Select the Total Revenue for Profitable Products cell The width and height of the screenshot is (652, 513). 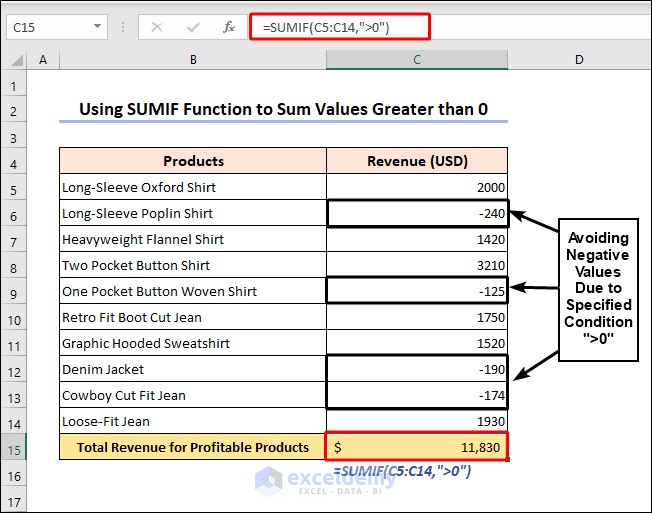click(192, 447)
